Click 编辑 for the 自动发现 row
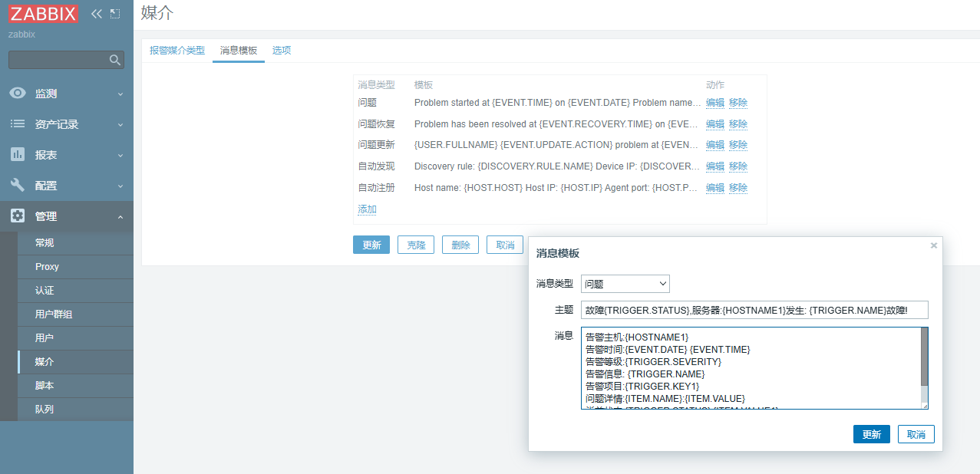Image resolution: width=980 pixels, height=474 pixels. tap(715, 166)
